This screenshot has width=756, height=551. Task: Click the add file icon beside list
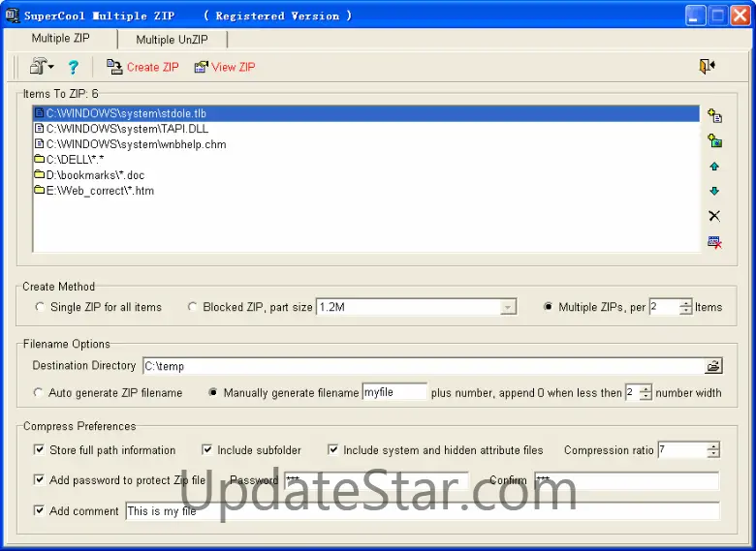[x=714, y=115]
